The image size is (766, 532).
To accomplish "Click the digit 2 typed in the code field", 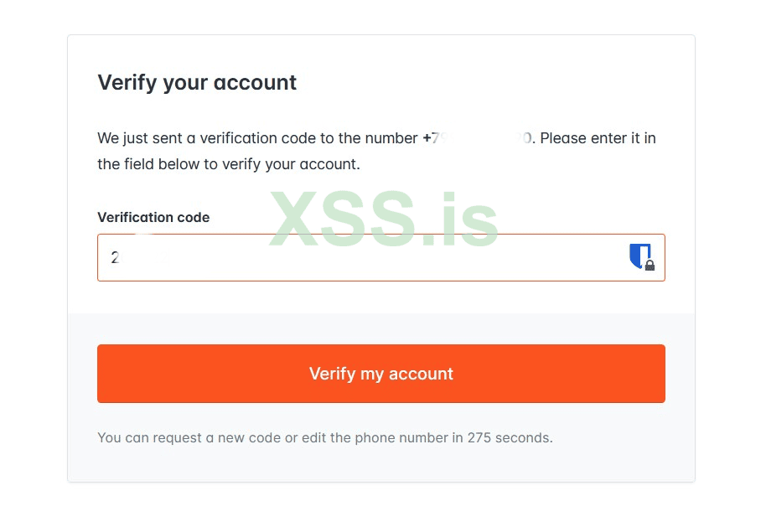I will [115, 257].
